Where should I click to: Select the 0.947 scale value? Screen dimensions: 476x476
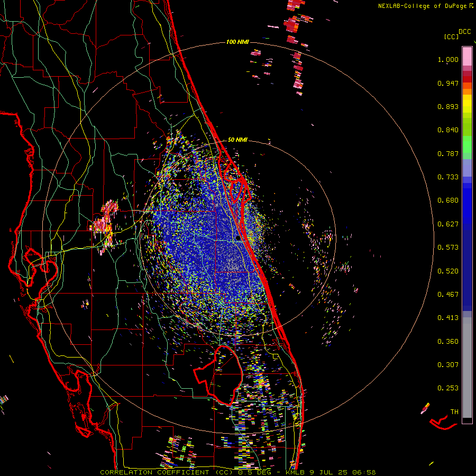coord(448,83)
